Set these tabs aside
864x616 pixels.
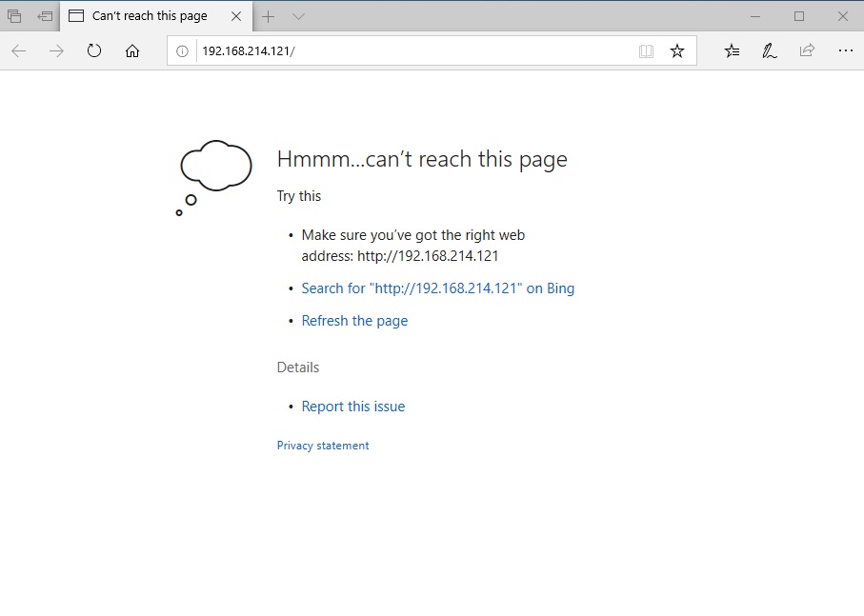click(x=45, y=16)
